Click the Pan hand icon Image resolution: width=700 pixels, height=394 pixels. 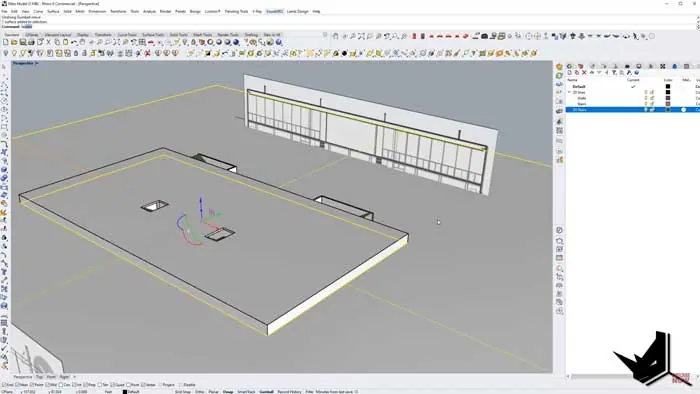point(83,42)
